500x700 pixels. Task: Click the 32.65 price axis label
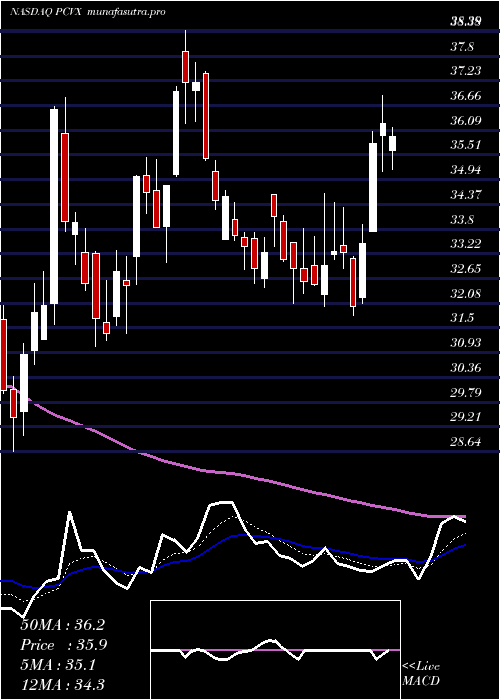[x=465, y=269]
